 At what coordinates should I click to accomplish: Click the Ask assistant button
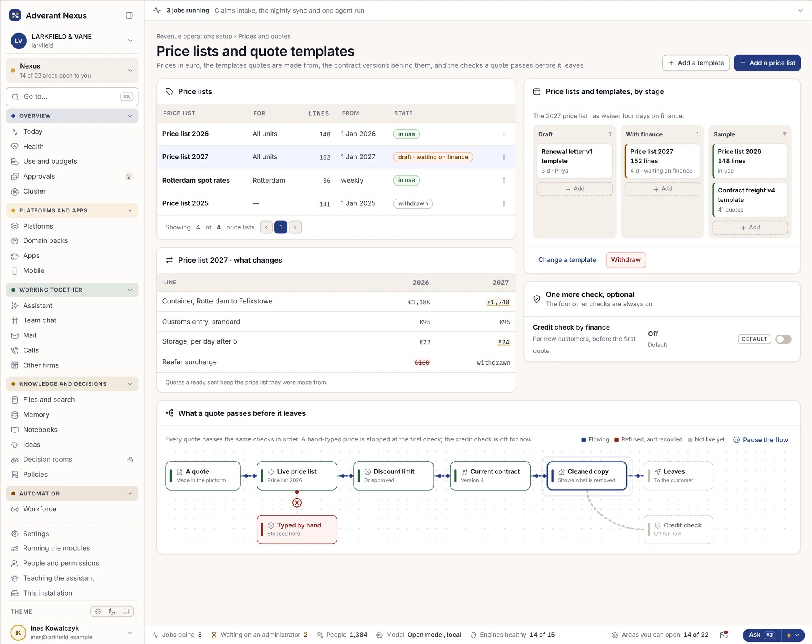click(761, 635)
